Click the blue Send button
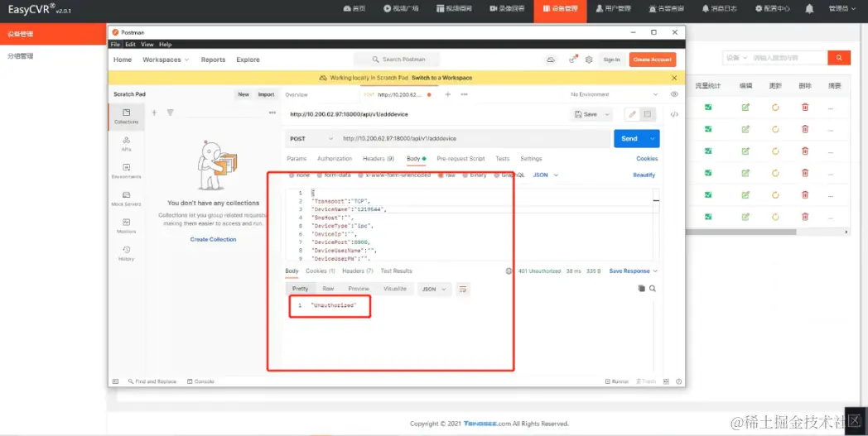The height and width of the screenshot is (436, 868). [629, 139]
